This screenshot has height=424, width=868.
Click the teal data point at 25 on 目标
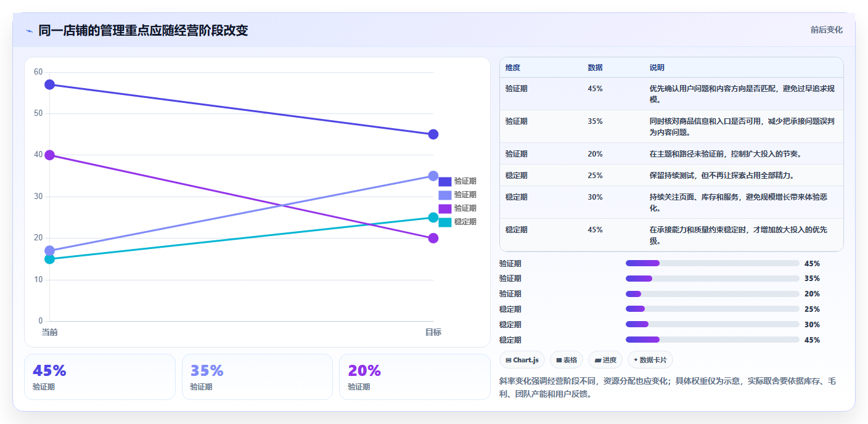tap(433, 218)
